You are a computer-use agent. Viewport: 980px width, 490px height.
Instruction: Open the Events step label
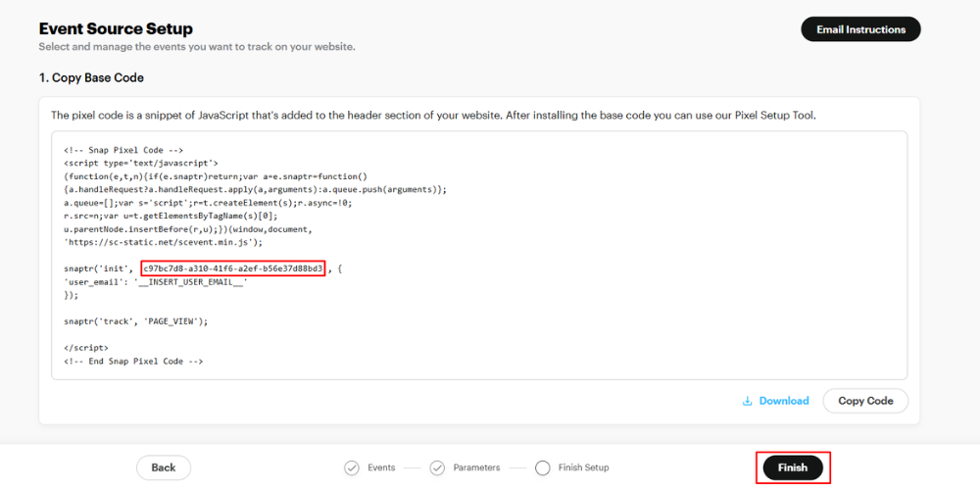[381, 467]
